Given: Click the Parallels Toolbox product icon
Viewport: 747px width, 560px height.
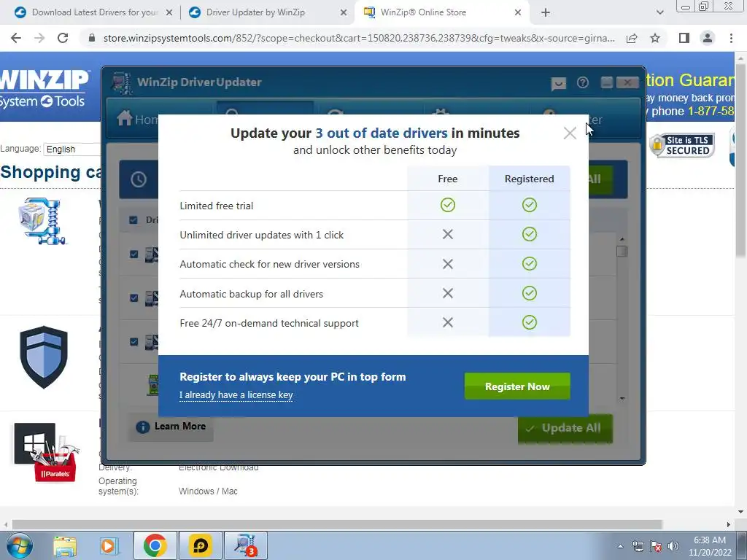Looking at the screenshot, I should (47, 452).
